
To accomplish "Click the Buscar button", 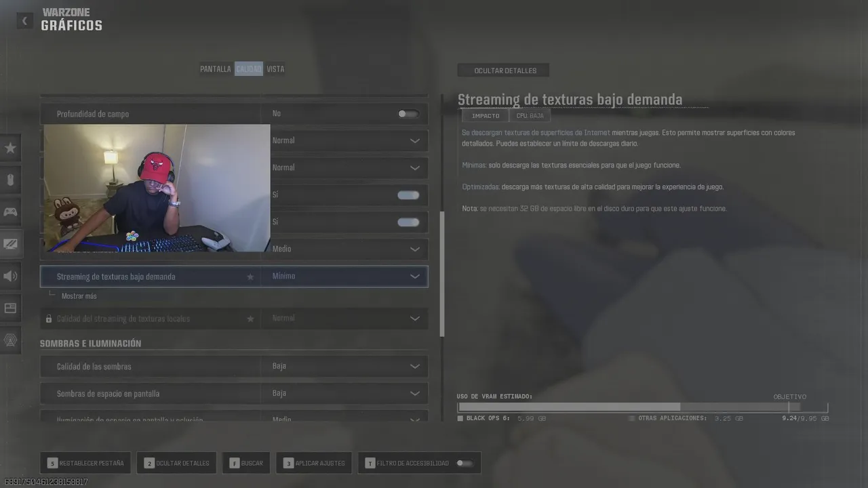I will pos(246,463).
